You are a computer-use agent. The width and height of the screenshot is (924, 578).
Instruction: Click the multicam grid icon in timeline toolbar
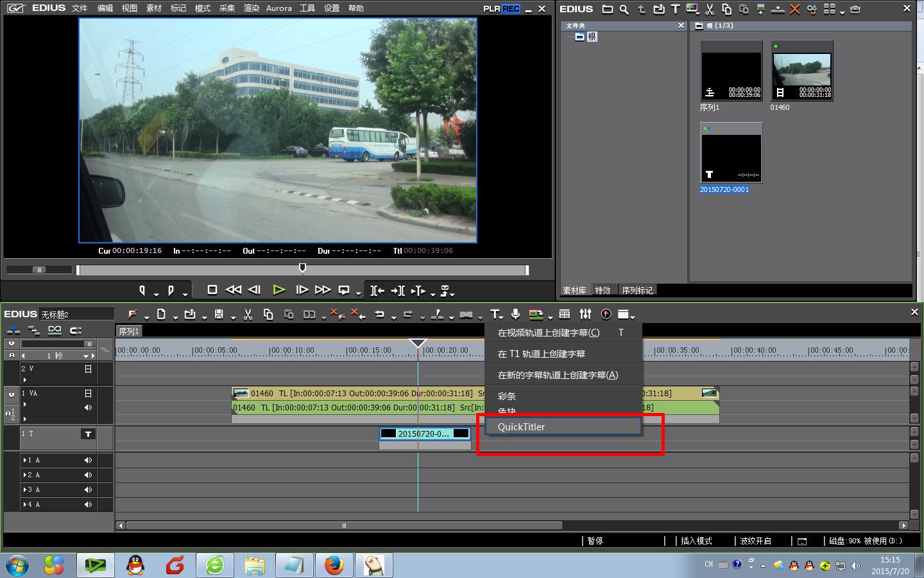pos(565,314)
